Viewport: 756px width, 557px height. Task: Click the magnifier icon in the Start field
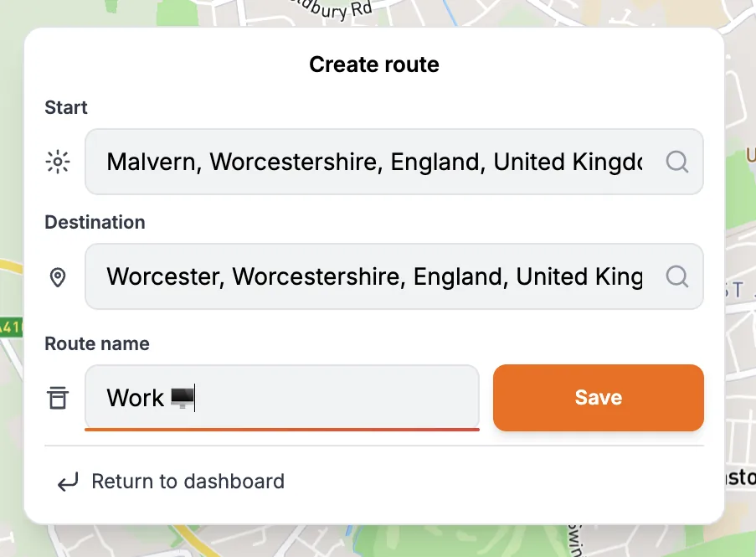(x=676, y=162)
